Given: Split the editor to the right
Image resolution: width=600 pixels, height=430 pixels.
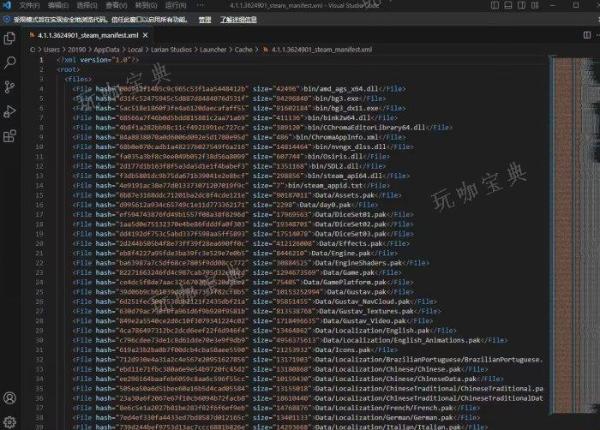Looking at the screenshot, I should click(x=587, y=35).
